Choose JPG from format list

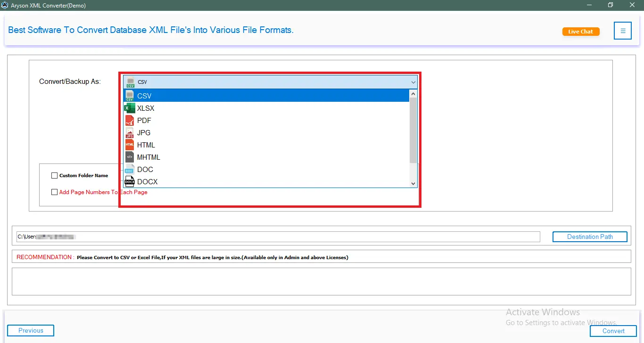coord(266,132)
